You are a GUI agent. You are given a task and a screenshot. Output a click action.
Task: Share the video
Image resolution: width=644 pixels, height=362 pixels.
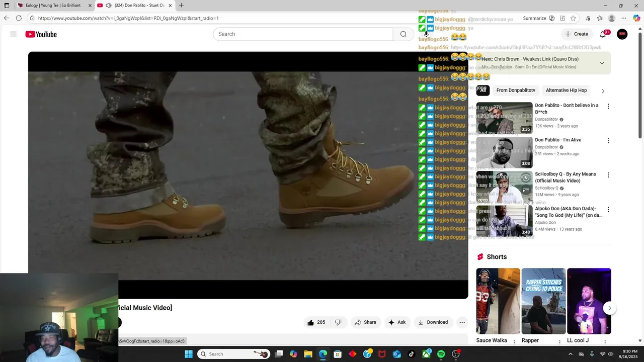coord(365,322)
